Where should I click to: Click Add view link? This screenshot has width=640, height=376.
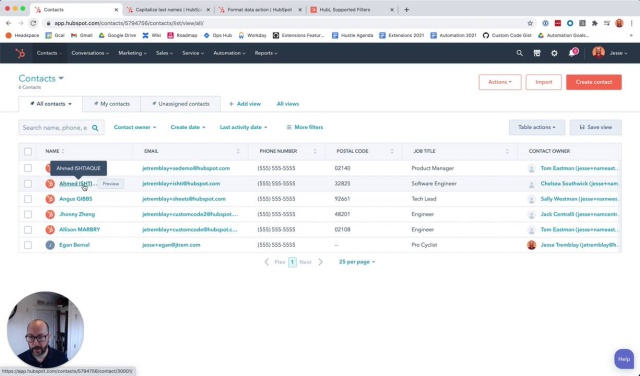point(244,104)
